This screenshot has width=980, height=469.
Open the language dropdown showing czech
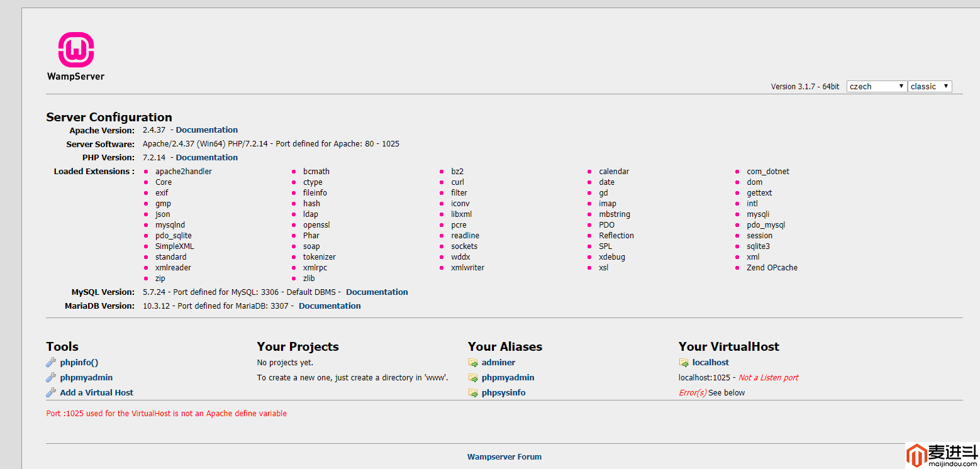(x=877, y=86)
